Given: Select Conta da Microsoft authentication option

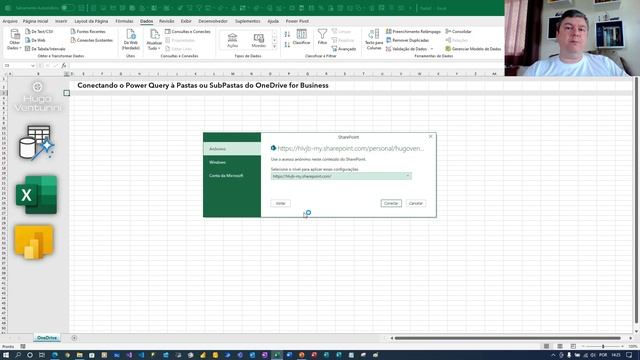Looking at the screenshot, I should point(232,176).
